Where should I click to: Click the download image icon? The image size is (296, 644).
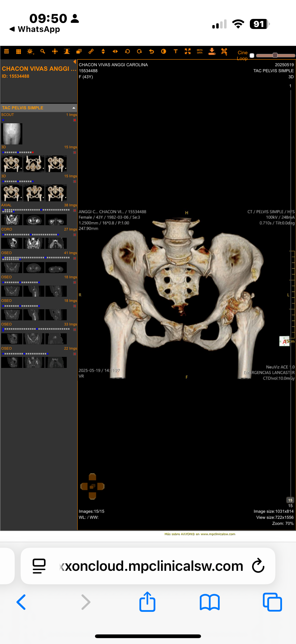click(x=212, y=52)
